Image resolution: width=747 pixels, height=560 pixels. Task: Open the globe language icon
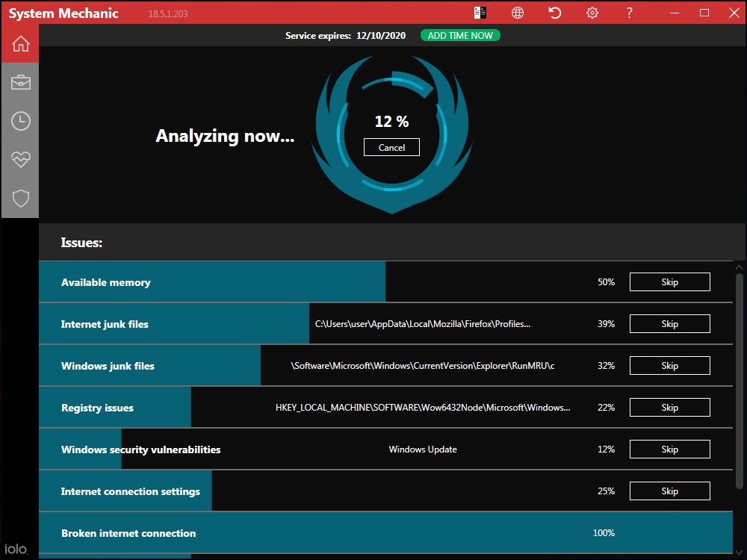coord(517,13)
